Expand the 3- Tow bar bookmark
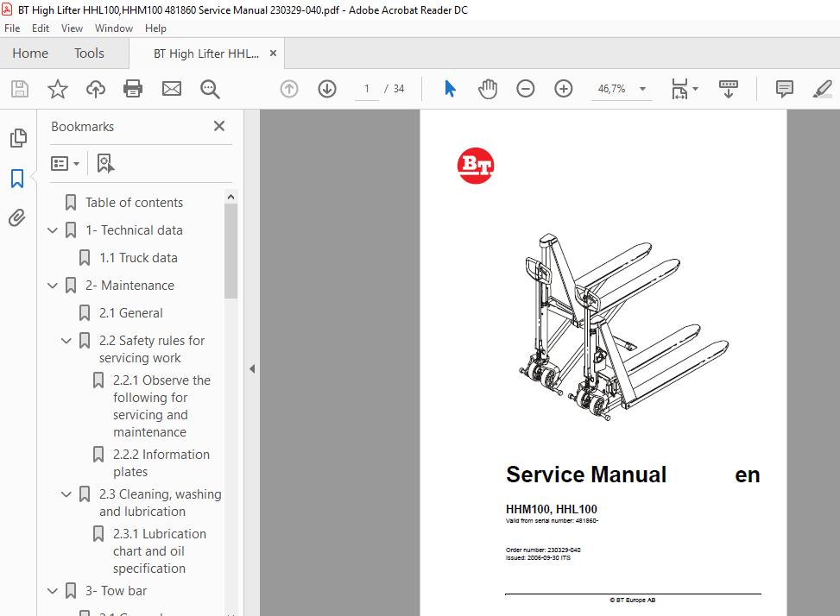Screen dimensions: 840x616 tap(53, 590)
